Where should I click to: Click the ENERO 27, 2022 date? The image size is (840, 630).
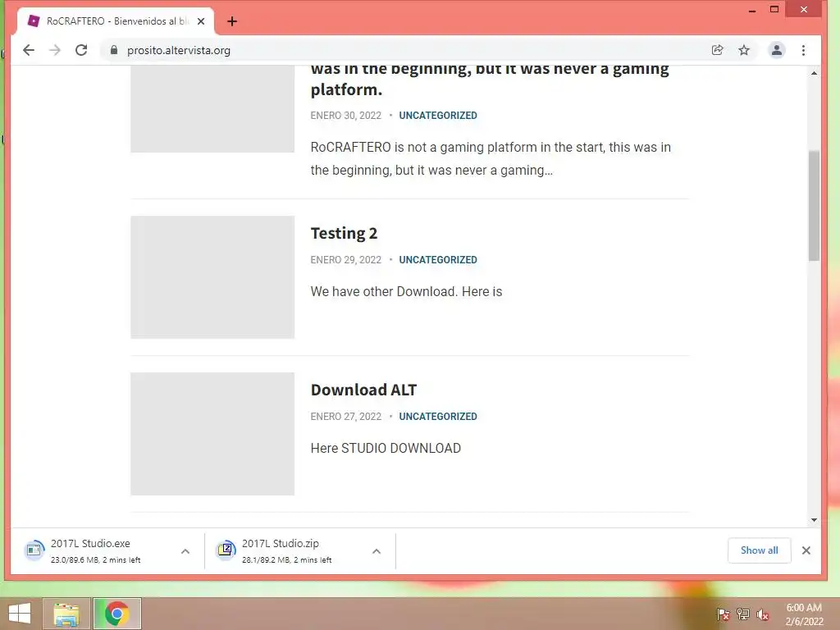(x=345, y=417)
